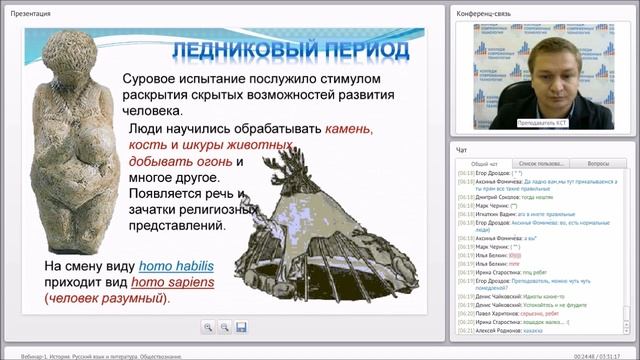
Task: Follow the homo sapiens link on the slide
Action: coord(173,282)
